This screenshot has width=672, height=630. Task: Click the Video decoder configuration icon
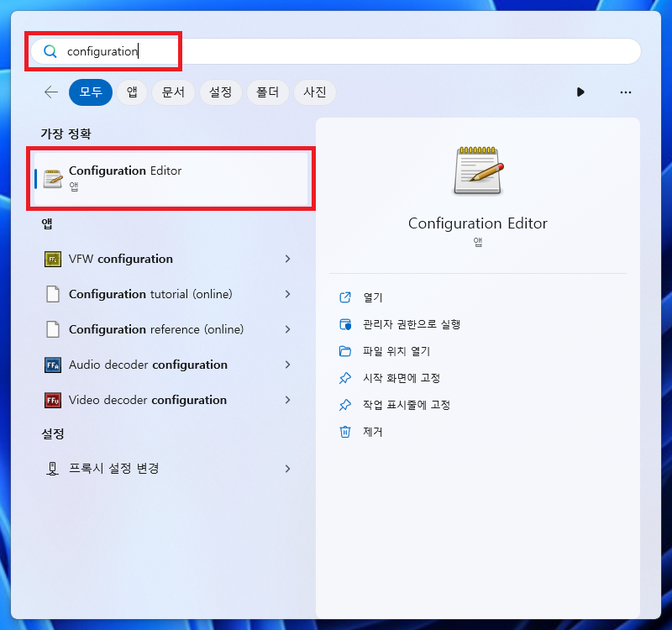(53, 400)
